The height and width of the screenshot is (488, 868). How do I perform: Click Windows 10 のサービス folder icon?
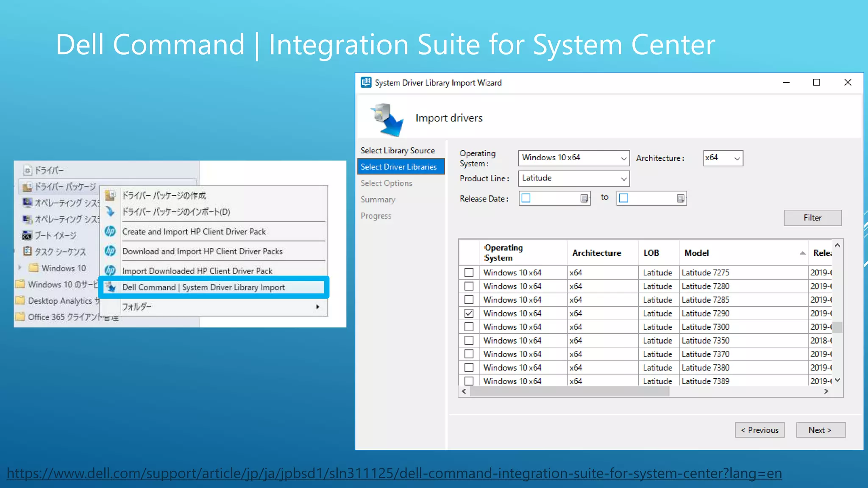[x=20, y=284]
